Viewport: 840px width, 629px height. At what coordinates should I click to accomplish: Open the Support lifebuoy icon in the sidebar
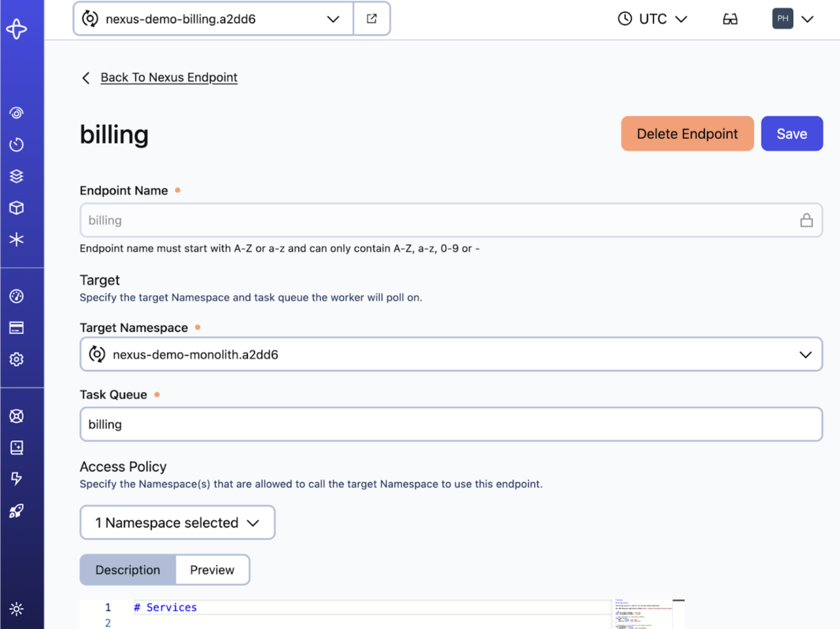[17, 416]
